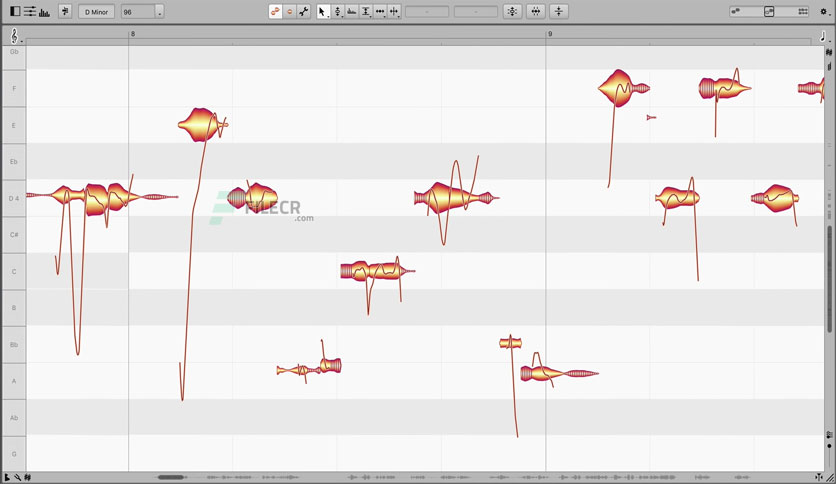836x484 pixels.
Task: Select the Amplitude tool
Action: coord(366,11)
